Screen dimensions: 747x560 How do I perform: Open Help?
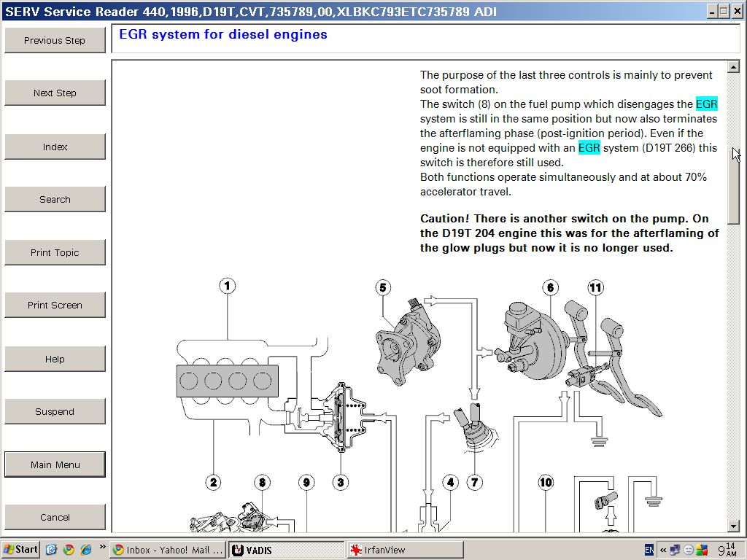[55, 359]
